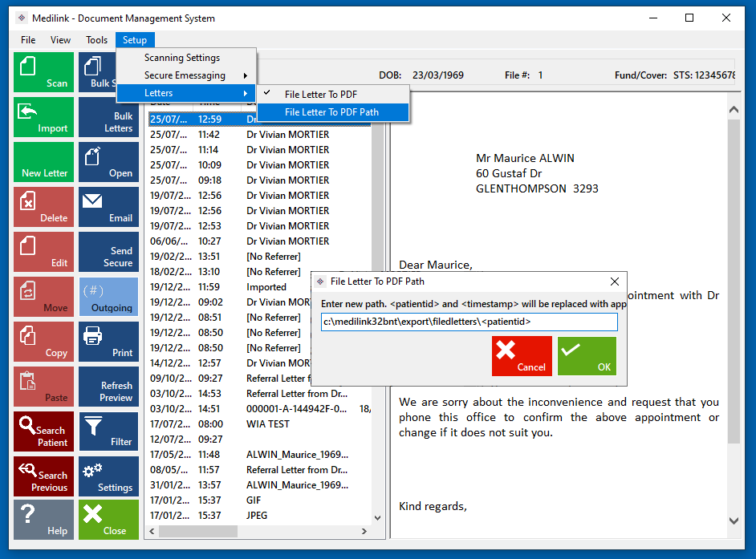This screenshot has width=756, height=559.
Task: Select the 000001-A-144942F-0 document row
Action: [x=259, y=409]
